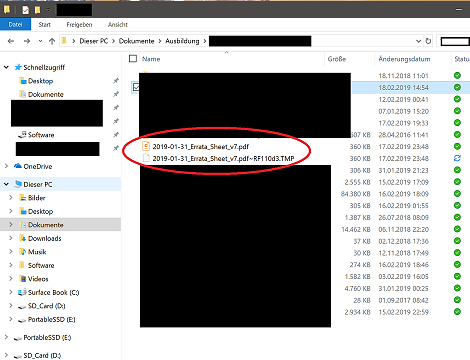Click green status icon of 18.11.2018 row
The image size is (470, 360).
point(457,75)
